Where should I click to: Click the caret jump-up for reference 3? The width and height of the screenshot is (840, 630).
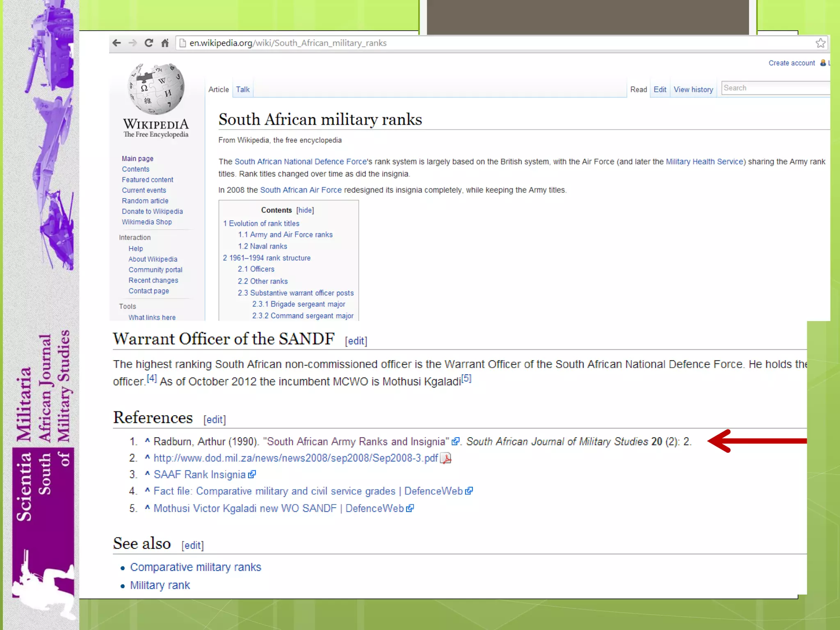click(147, 474)
